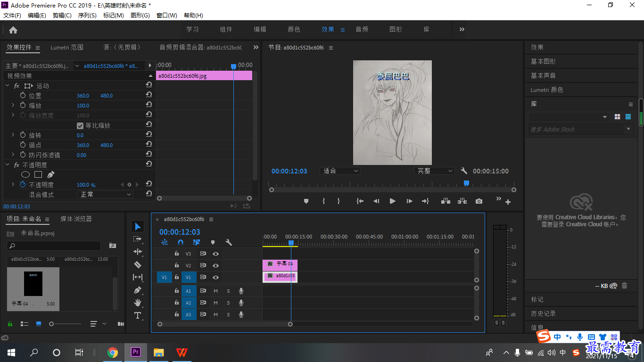Toggle timeline Snap magnet icon
This screenshot has width=644, height=362.
[180, 242]
